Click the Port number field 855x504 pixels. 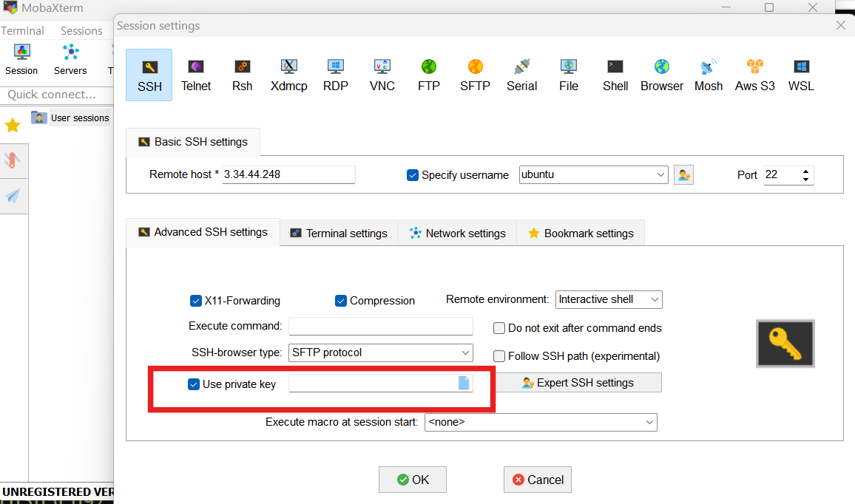point(782,175)
